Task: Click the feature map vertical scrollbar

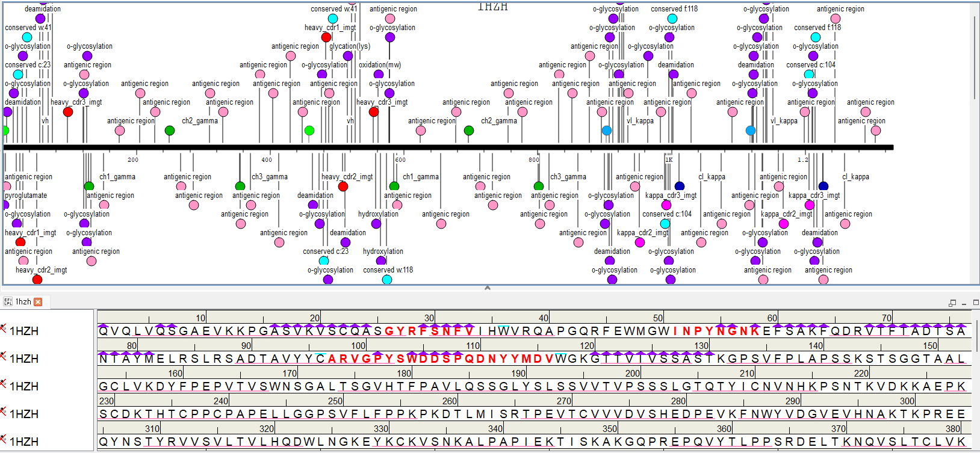Action: click(975, 57)
